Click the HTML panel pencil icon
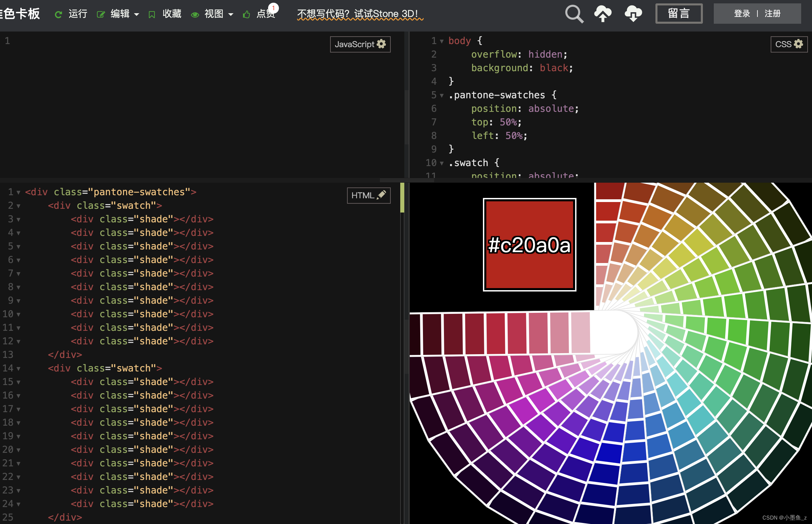The width and height of the screenshot is (812, 524). pos(381,195)
